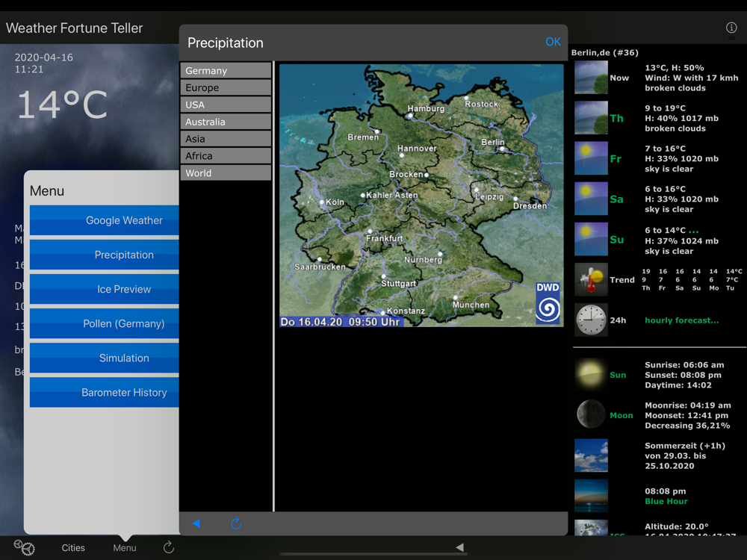
Task: Tap the settings gears icon in bottom bar
Action: point(25,547)
